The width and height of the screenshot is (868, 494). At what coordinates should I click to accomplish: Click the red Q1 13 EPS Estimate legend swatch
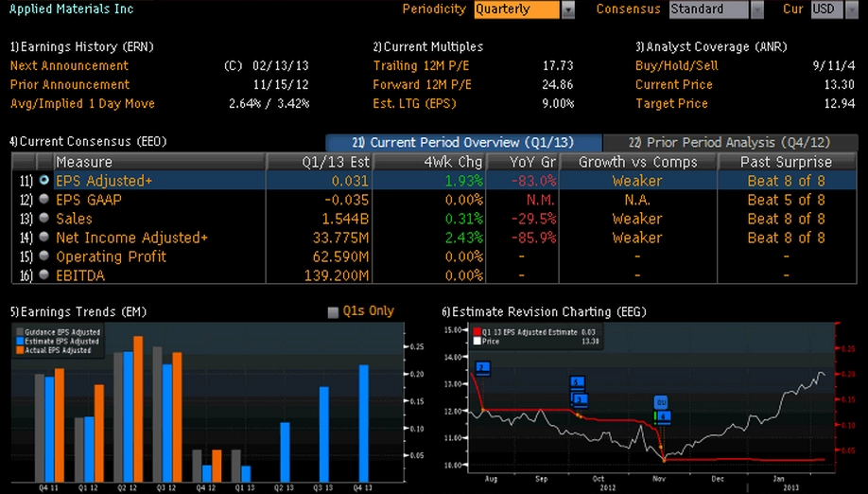(477, 332)
